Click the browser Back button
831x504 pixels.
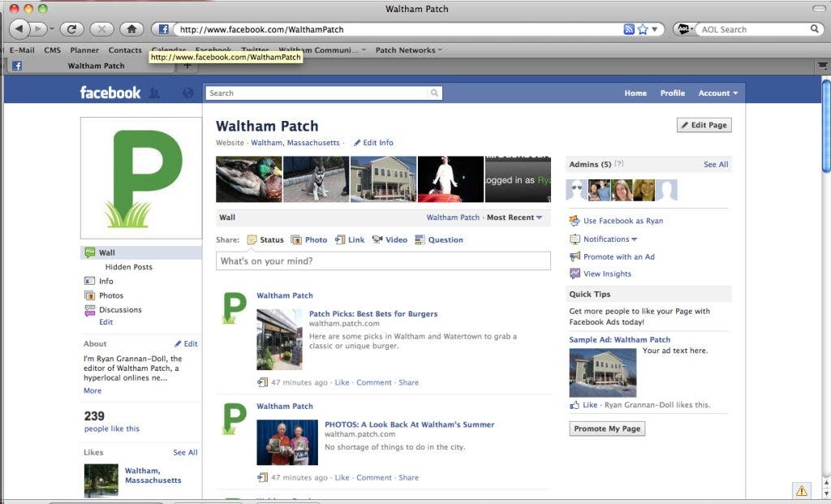19,28
